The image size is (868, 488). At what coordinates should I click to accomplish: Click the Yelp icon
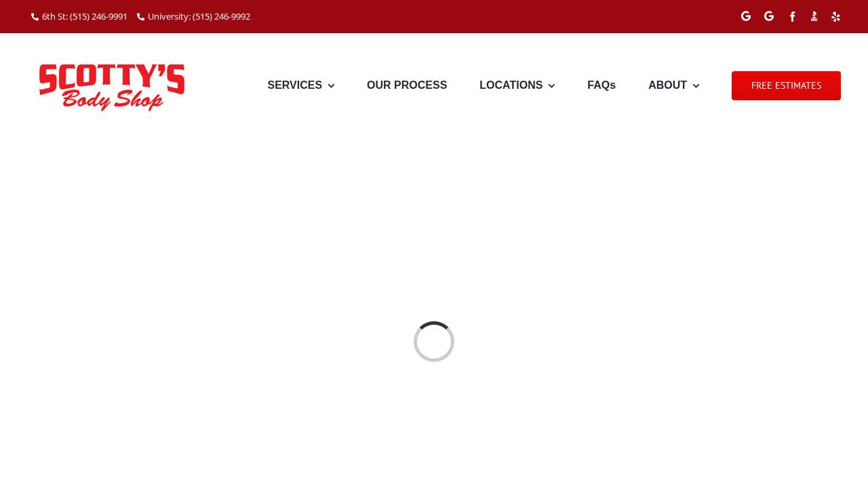835,16
